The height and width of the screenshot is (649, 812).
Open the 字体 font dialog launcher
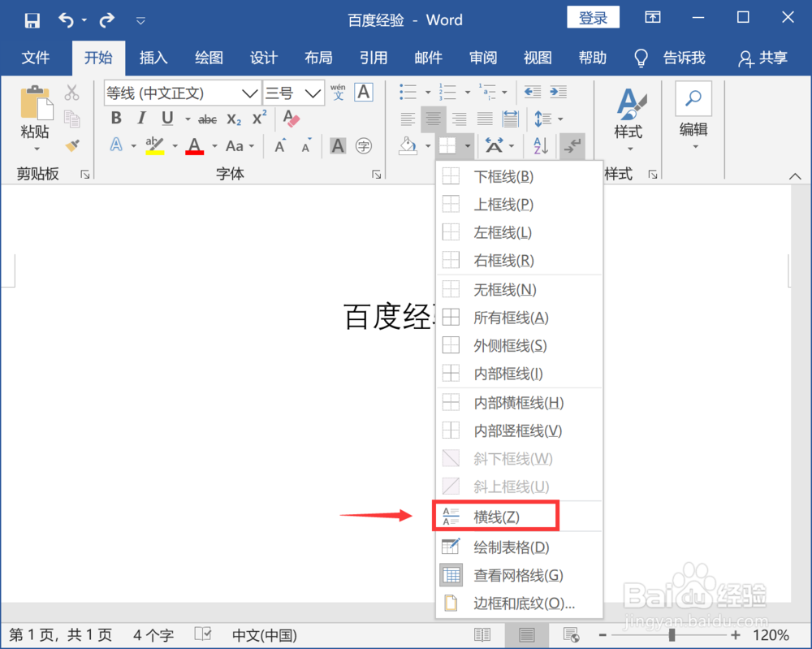tap(377, 175)
